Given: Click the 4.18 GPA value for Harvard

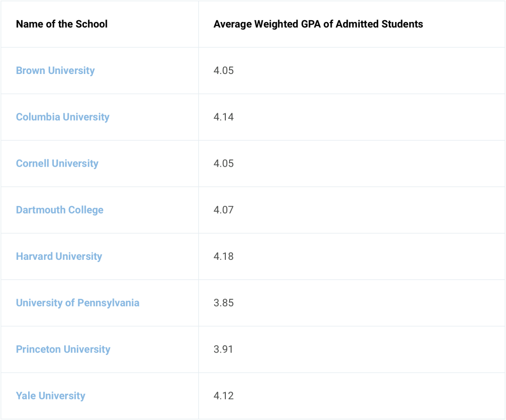Looking at the screenshot, I should coord(223,256).
